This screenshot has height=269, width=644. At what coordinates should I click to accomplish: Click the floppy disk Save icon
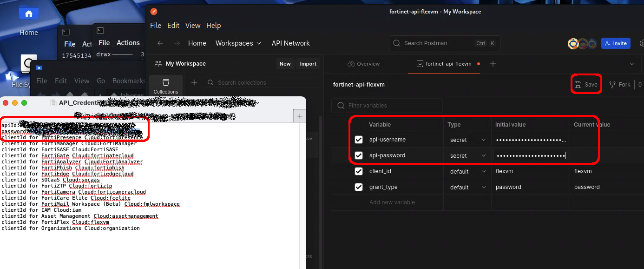click(x=578, y=85)
